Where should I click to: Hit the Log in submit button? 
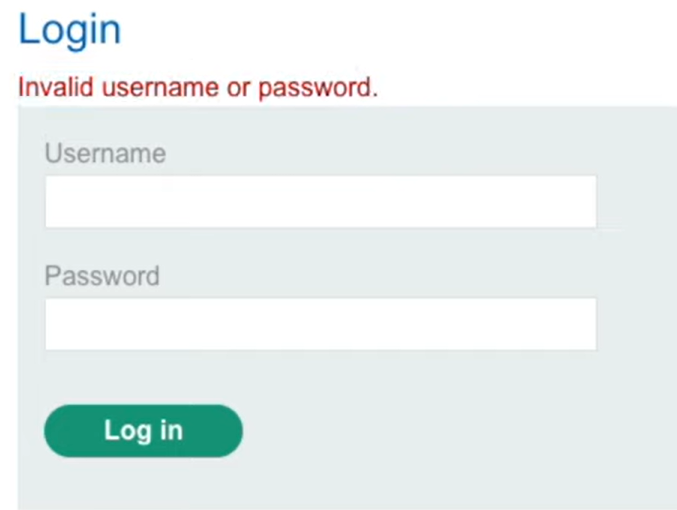point(143,431)
